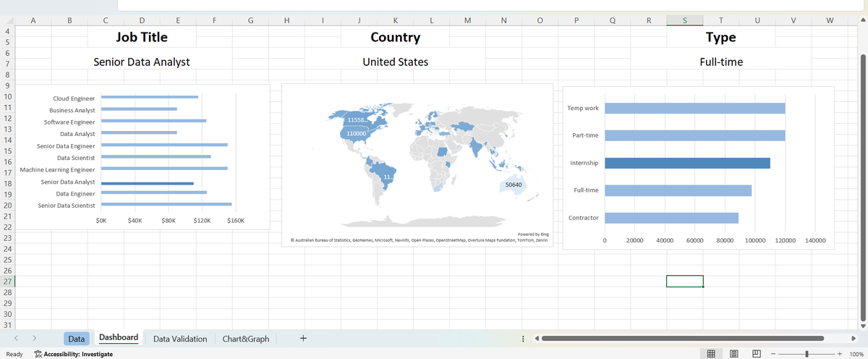
Task: Click the horizontal scrollbar right arrow
Action: click(852, 338)
